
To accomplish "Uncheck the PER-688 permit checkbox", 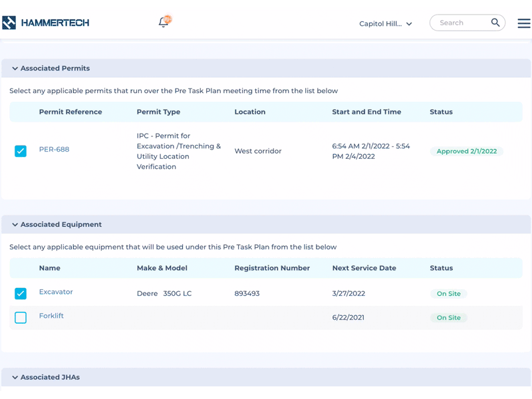I will pyautogui.click(x=21, y=151).
